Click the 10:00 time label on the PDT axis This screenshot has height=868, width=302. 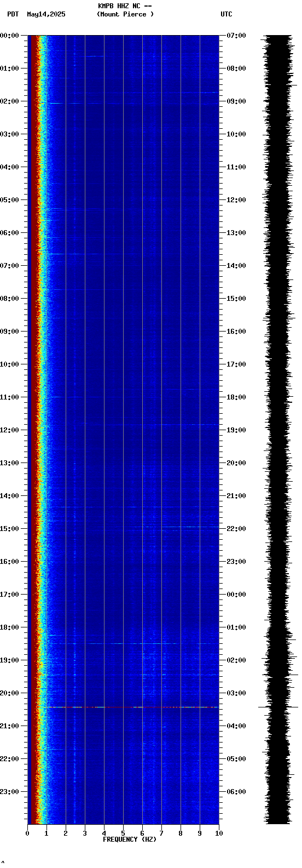click(9, 364)
